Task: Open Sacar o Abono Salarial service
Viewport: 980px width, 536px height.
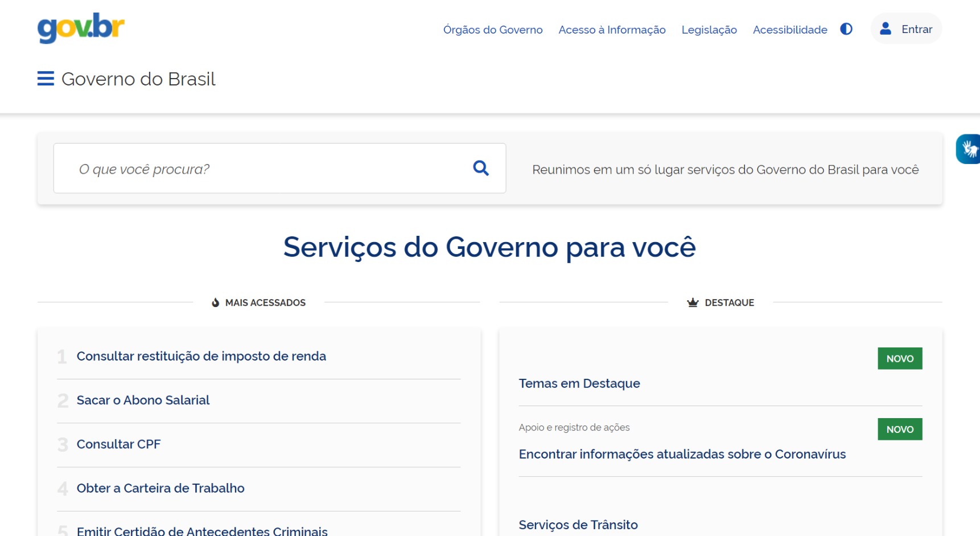Action: coord(143,400)
